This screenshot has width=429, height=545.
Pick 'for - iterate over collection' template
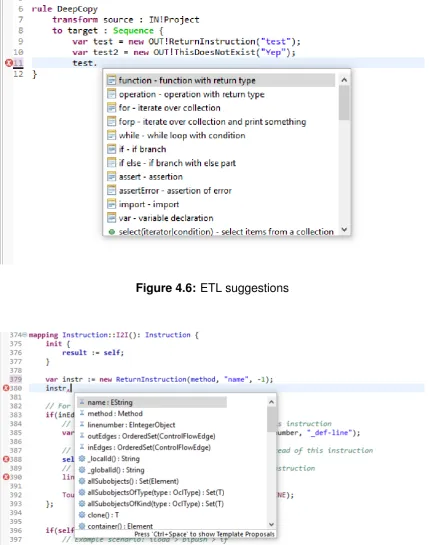(169, 108)
